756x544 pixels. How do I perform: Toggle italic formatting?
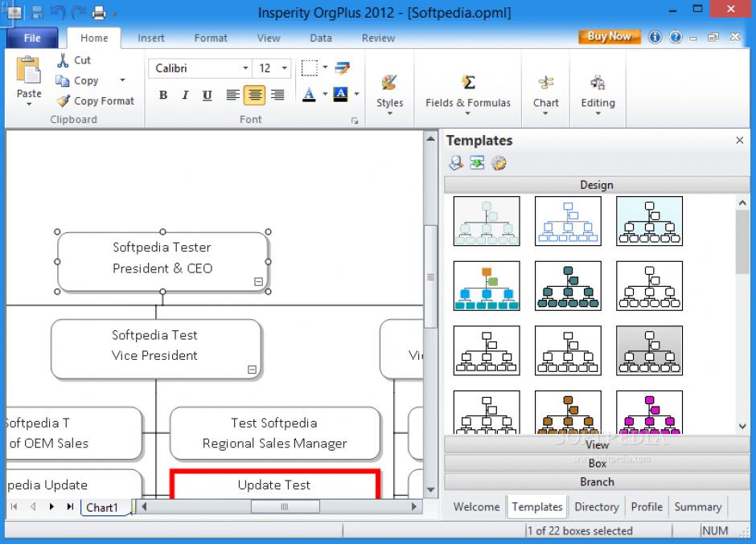[x=185, y=95]
